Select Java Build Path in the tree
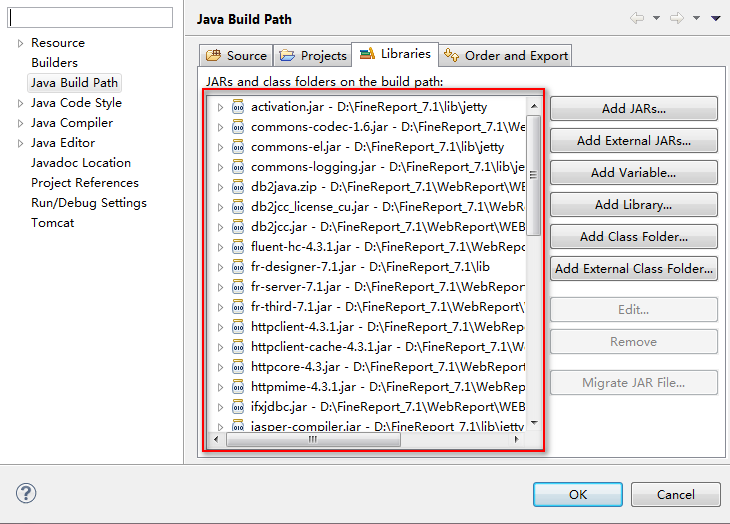Viewport: 730px width, 524px height. click(x=74, y=83)
